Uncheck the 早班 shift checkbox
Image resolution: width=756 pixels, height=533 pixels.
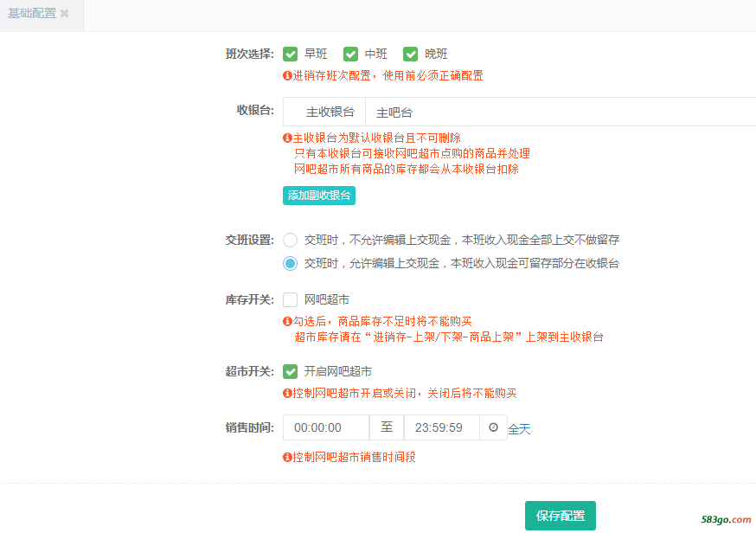coord(291,54)
